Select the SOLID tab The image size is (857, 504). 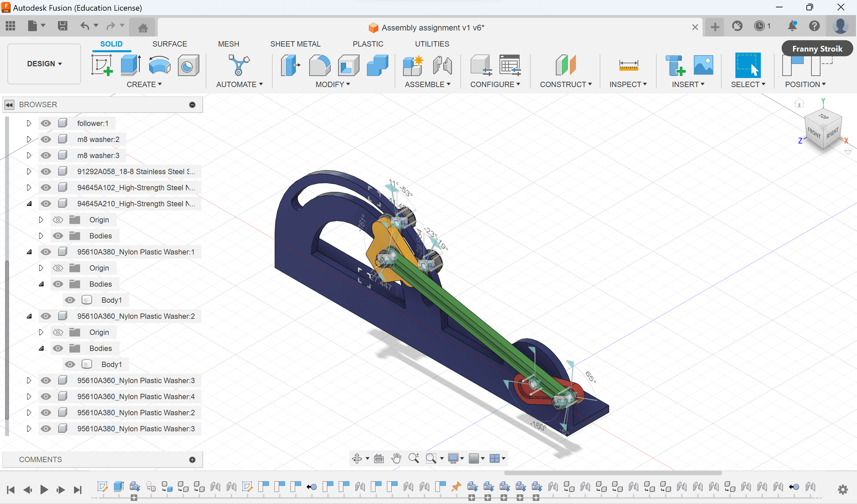111,44
